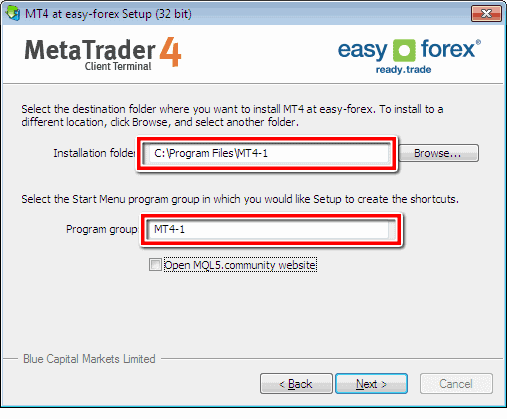
Task: Go to the Next setup step
Action: point(371,384)
